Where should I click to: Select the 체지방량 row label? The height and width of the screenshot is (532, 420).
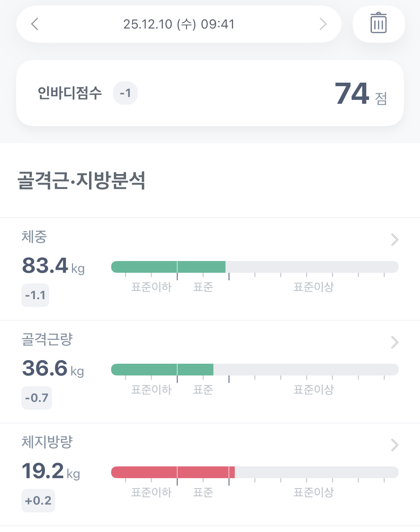click(47, 442)
